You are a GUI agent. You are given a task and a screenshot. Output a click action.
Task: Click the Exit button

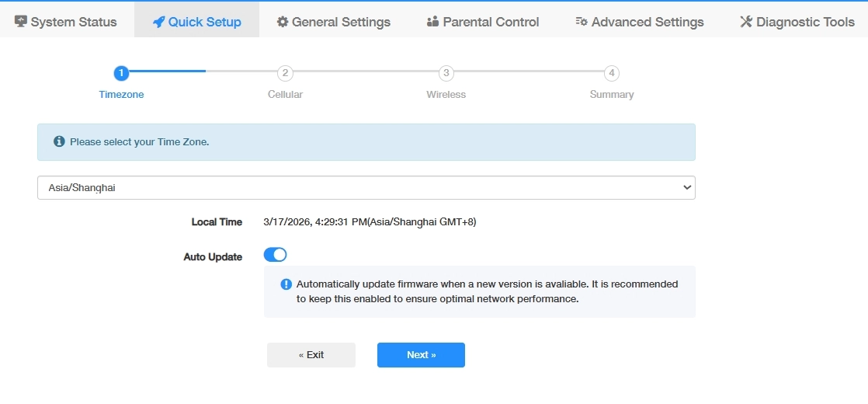[311, 355]
